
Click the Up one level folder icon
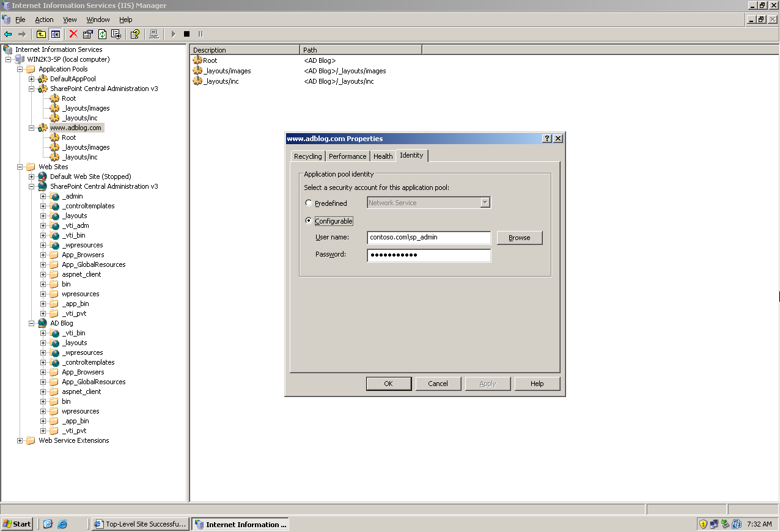41,34
